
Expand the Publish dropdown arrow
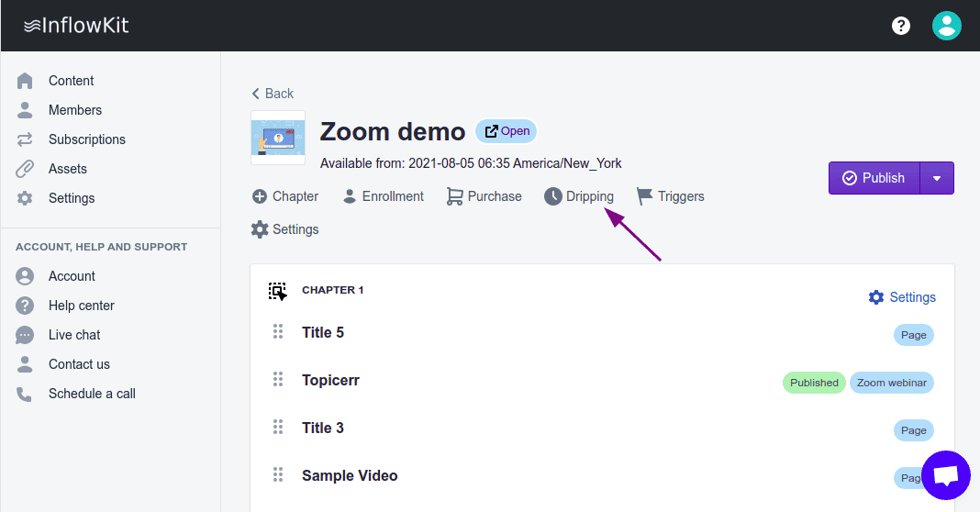(937, 178)
